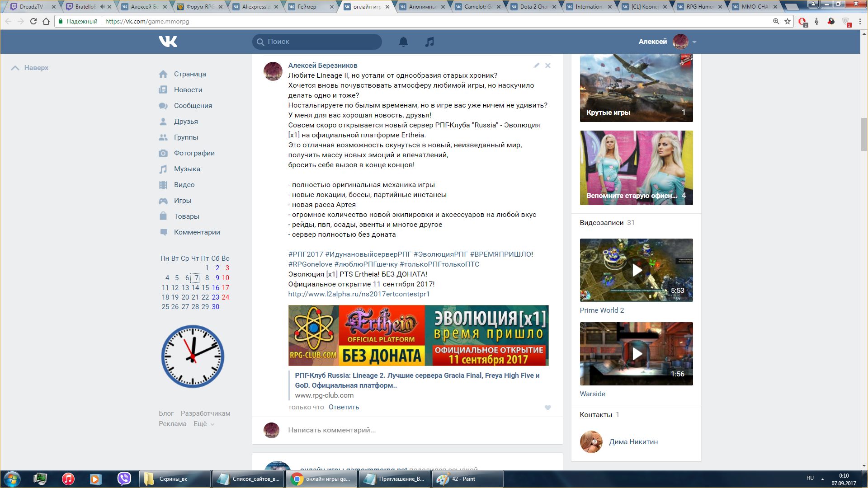Switch to 42 - Paint window
This screenshot has width=868, height=488.
tap(468, 479)
